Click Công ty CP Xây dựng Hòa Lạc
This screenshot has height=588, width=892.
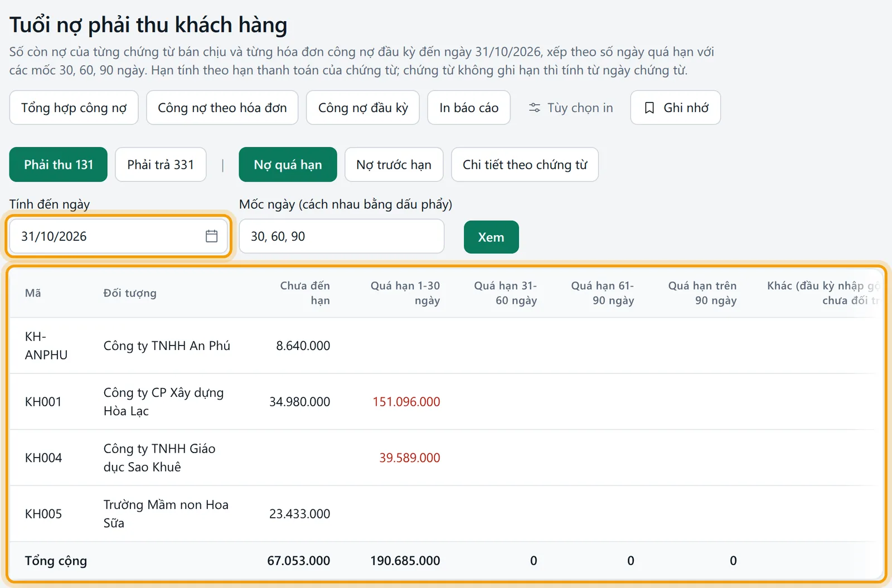pos(163,402)
